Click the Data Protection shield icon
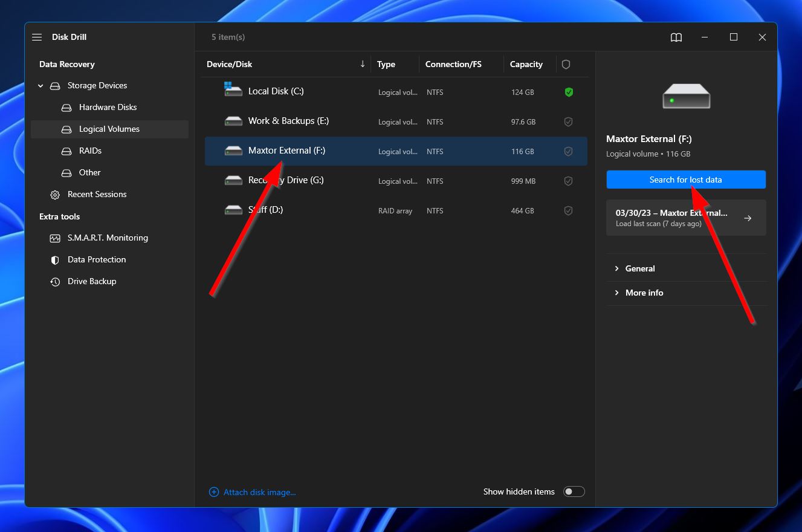Screen dimensions: 802x532 [55, 260]
